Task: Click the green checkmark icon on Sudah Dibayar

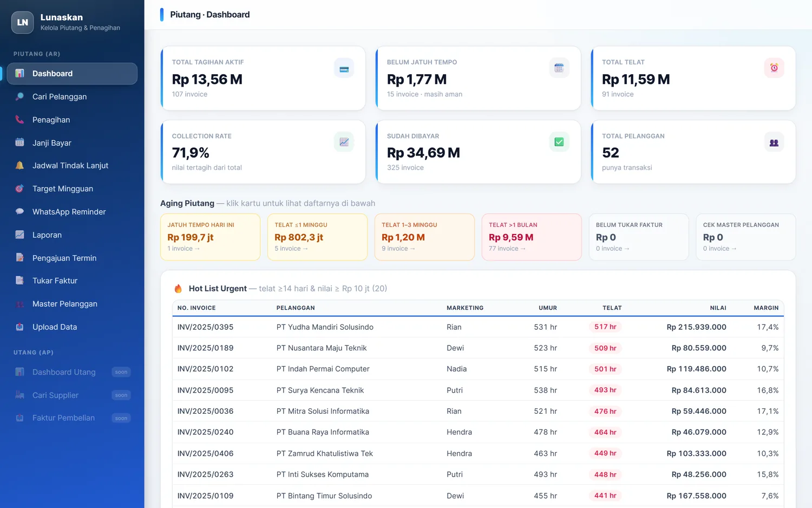Action: [559, 142]
